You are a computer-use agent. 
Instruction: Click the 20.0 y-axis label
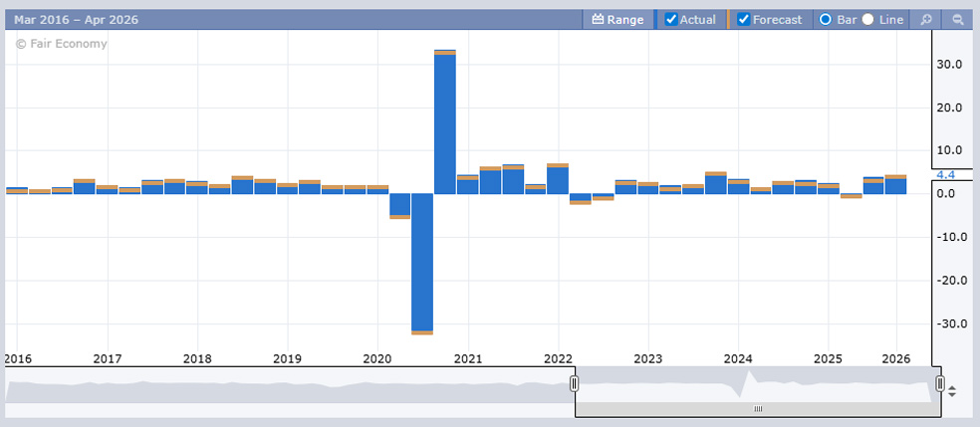[948, 107]
